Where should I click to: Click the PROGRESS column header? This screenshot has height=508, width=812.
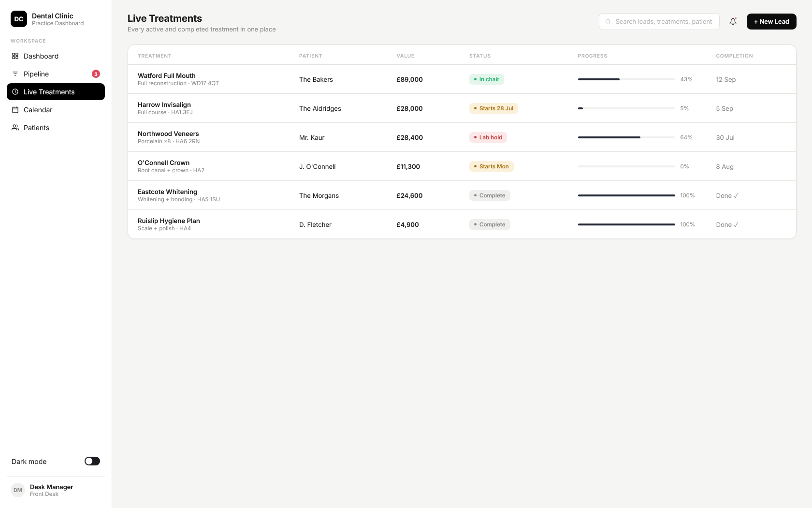tap(593, 56)
